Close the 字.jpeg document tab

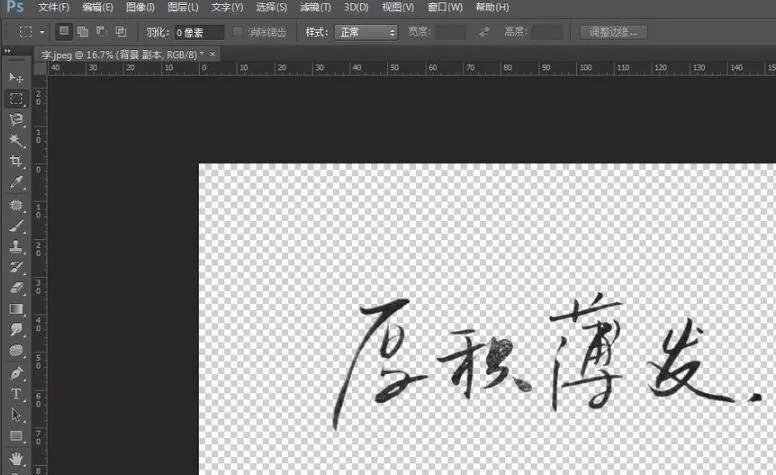213,54
